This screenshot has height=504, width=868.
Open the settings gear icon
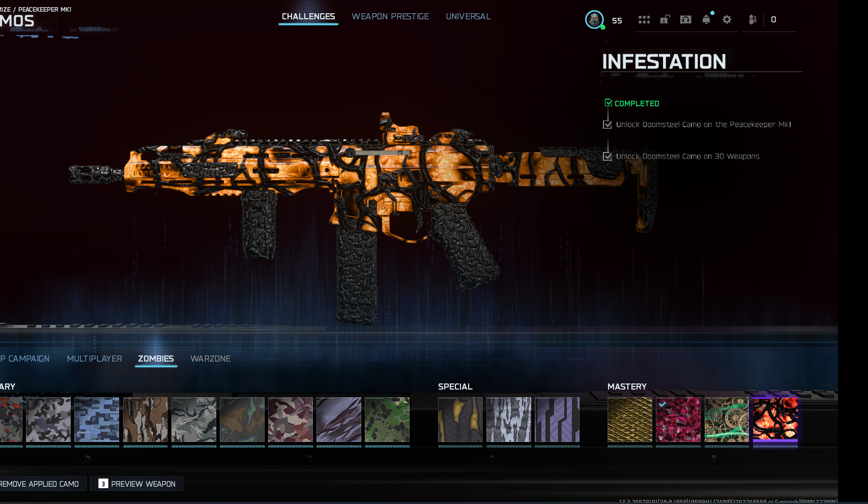727,19
